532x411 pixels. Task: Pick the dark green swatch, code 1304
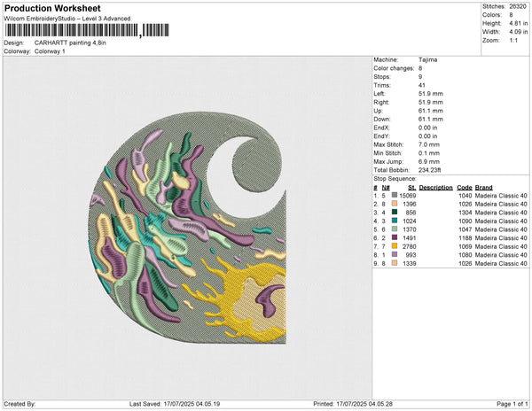(x=395, y=213)
